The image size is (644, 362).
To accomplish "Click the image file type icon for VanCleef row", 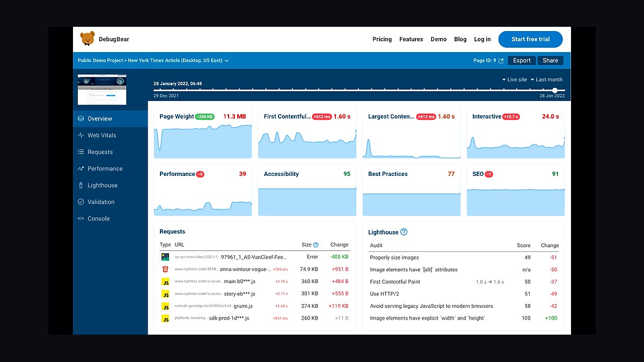I will 165,257.
